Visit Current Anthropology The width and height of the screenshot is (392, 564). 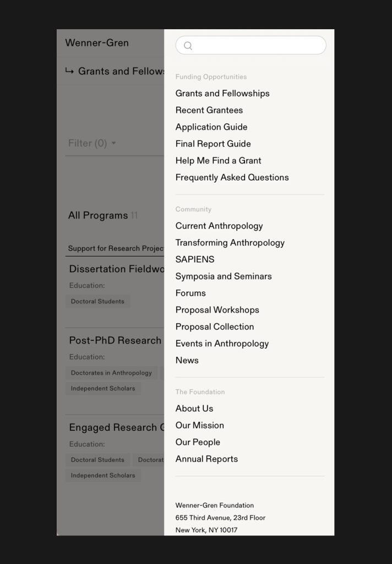(219, 226)
